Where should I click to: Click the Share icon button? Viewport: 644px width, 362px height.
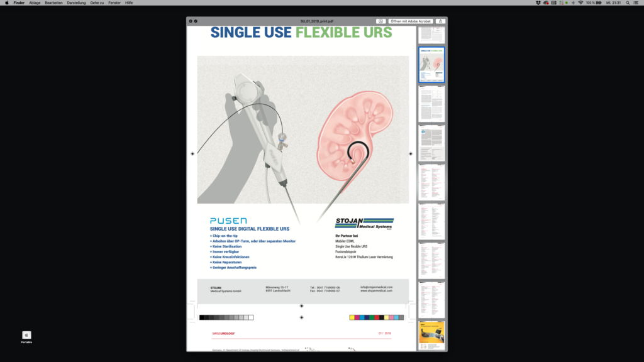coord(440,21)
